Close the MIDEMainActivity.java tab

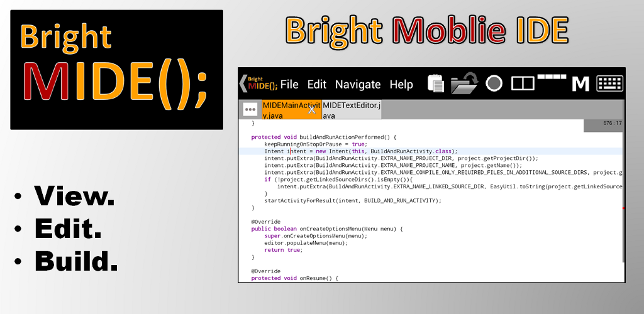[312, 109]
